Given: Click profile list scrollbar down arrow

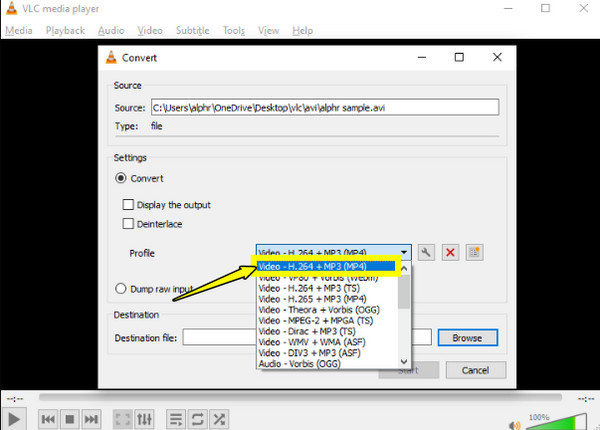Looking at the screenshot, I should tap(404, 361).
